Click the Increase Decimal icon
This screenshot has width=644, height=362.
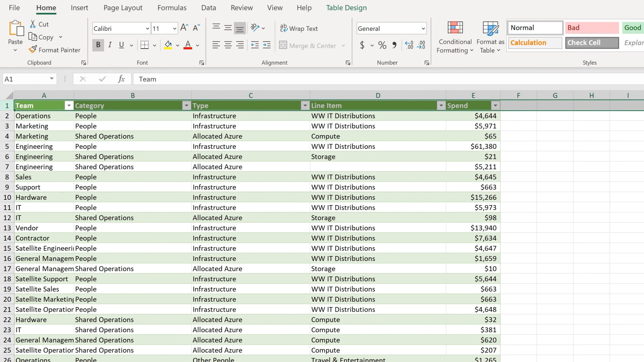[x=409, y=45]
